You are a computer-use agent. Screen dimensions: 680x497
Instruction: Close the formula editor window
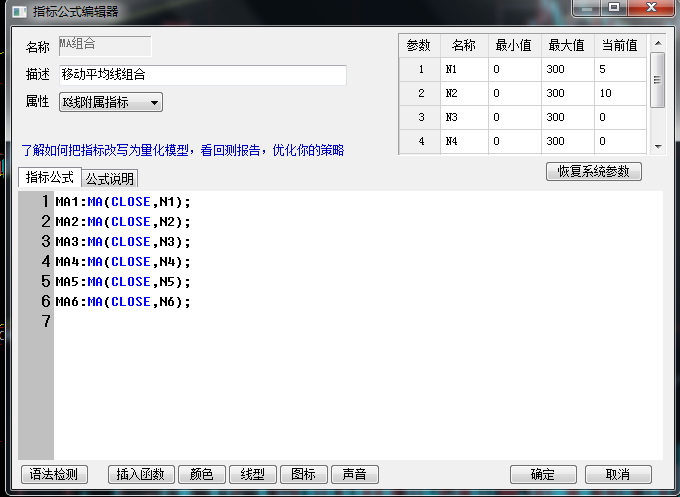pos(651,8)
